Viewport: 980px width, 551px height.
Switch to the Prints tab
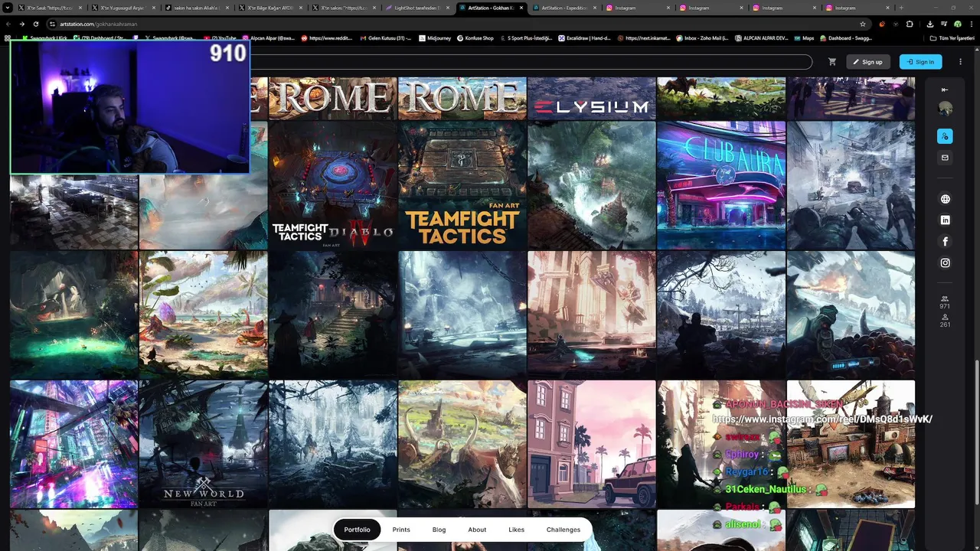[x=401, y=530]
